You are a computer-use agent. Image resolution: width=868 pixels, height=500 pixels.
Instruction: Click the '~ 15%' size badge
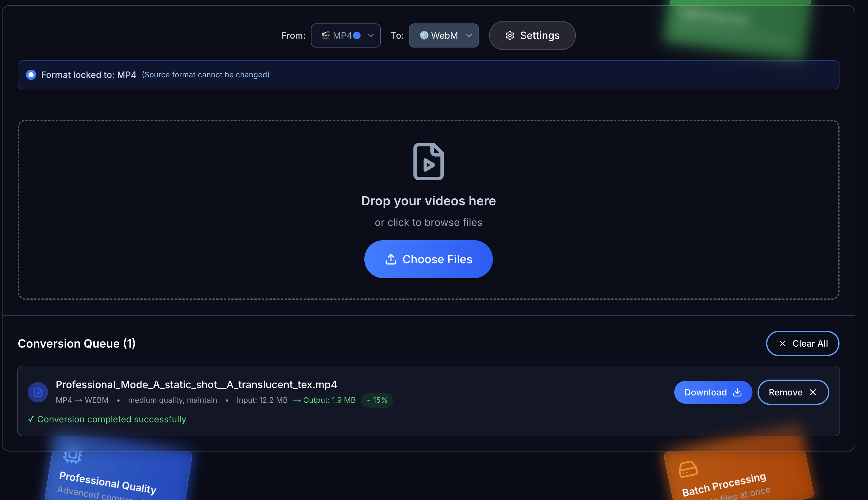point(377,400)
